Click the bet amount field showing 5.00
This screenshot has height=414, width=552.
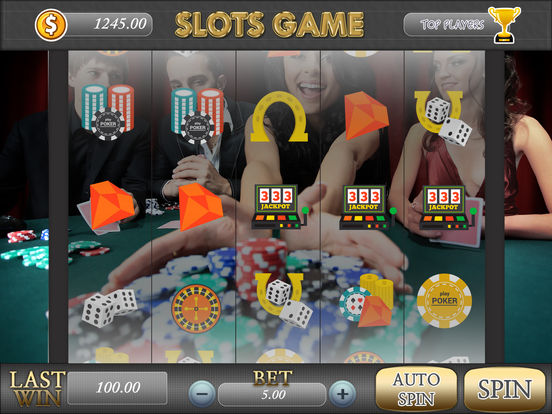(272, 395)
